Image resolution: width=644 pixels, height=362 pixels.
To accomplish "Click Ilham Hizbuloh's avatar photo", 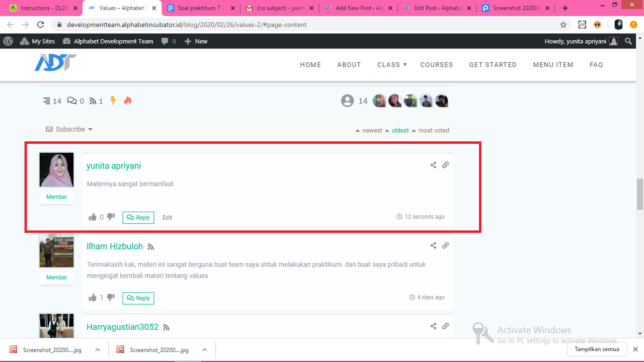I will point(56,250).
